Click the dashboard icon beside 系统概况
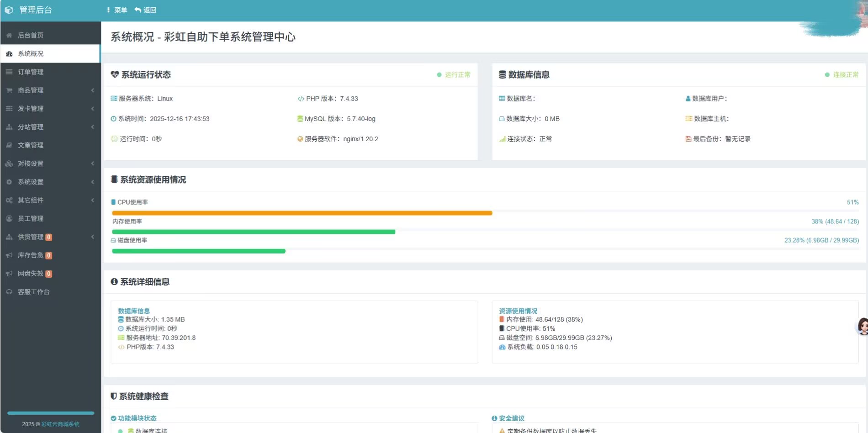The width and height of the screenshot is (868, 433). [9, 54]
